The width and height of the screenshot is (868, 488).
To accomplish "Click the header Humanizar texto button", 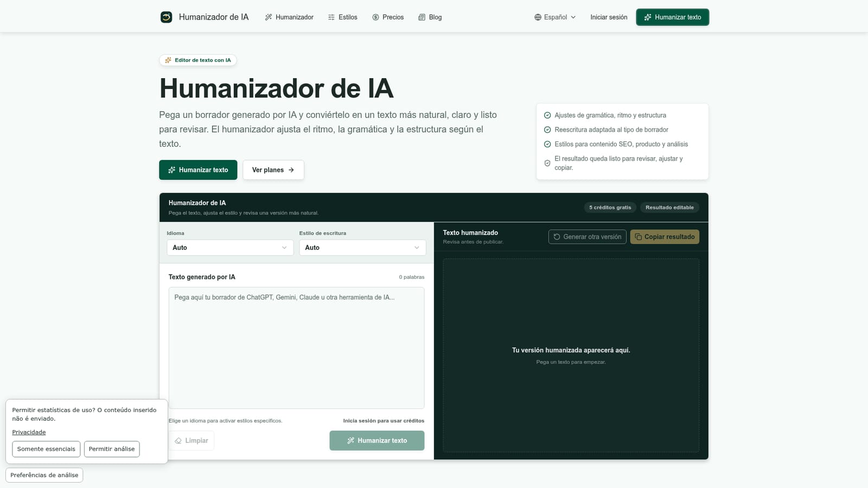I will click(x=673, y=17).
